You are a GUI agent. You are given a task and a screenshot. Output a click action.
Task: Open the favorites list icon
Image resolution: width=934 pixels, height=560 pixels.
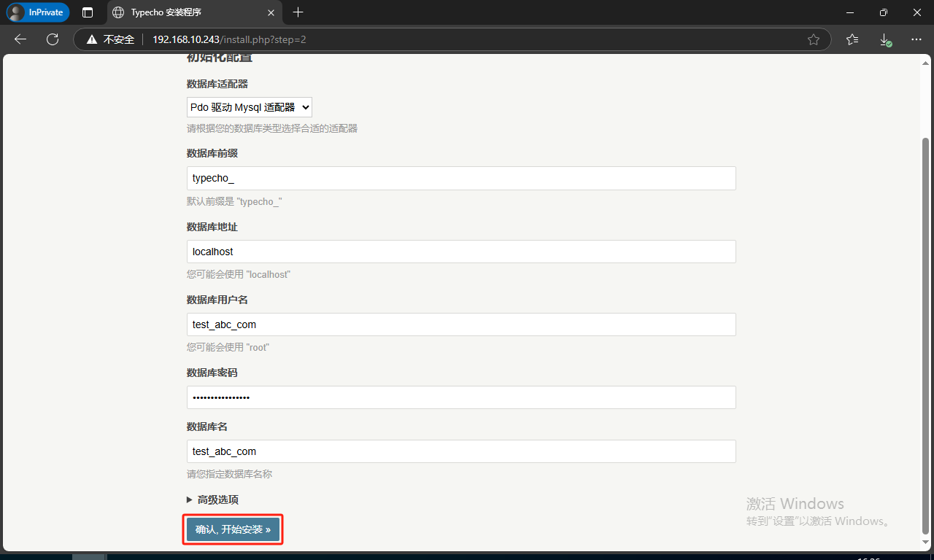852,39
